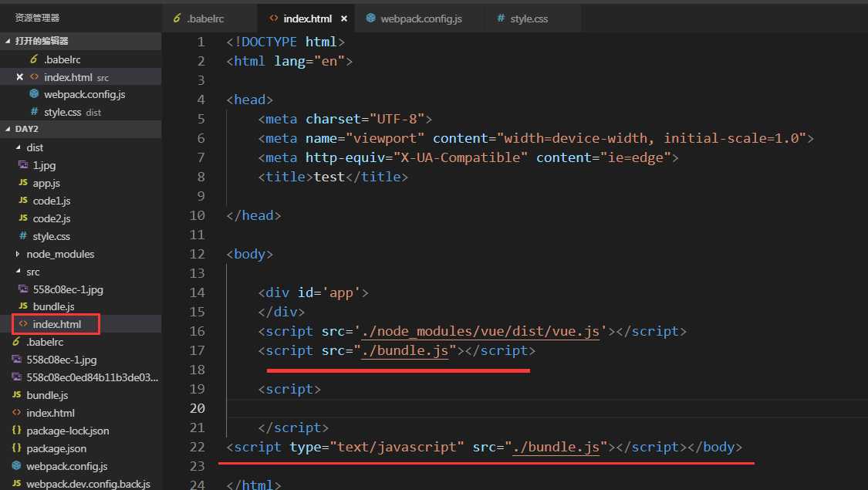Switch to the style.css tab
This screenshot has height=490, width=868.
(529, 19)
